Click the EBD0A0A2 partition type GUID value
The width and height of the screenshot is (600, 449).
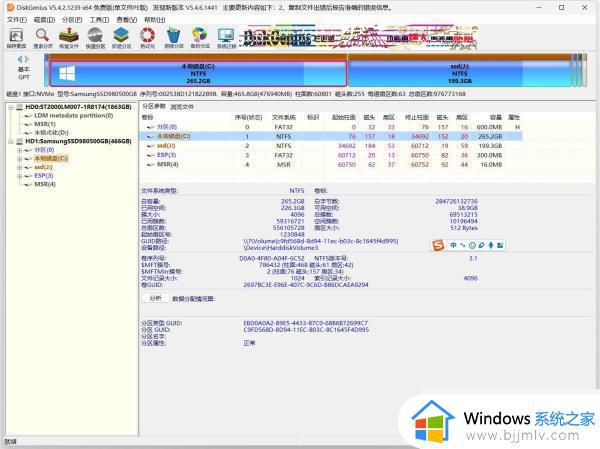coord(305,323)
